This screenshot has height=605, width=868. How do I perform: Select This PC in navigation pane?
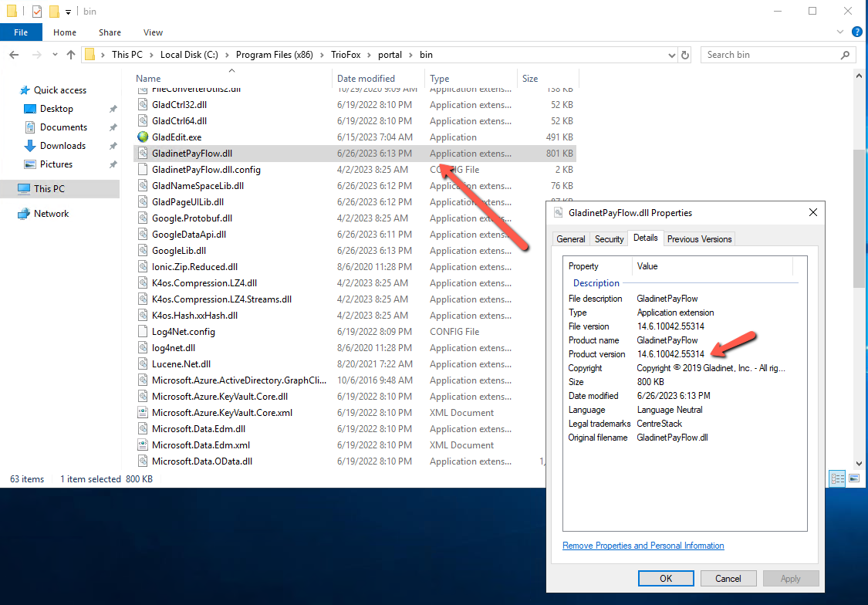(49, 189)
